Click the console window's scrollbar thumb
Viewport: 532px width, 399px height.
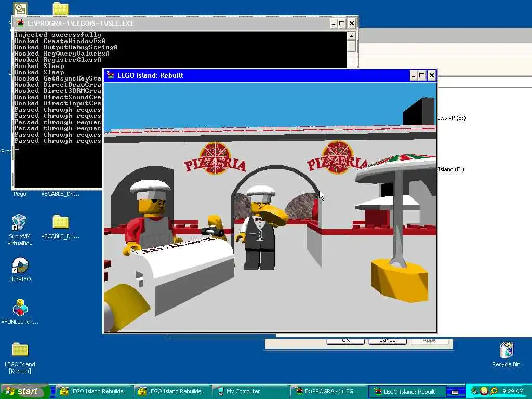point(352,46)
